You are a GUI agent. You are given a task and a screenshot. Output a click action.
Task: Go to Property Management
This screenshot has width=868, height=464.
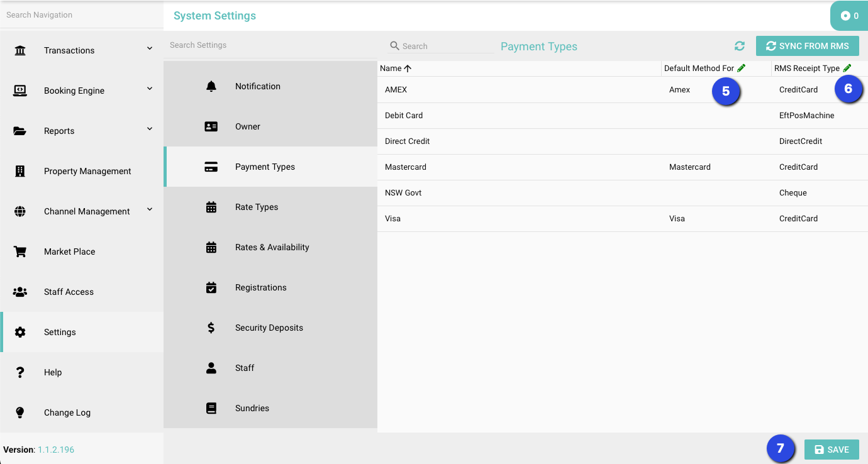coord(87,171)
